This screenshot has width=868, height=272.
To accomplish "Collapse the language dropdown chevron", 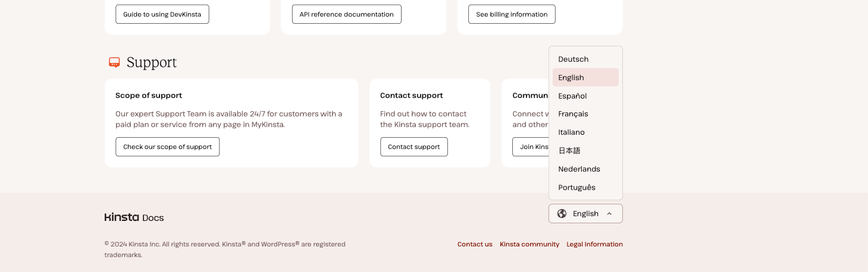I will (609, 214).
